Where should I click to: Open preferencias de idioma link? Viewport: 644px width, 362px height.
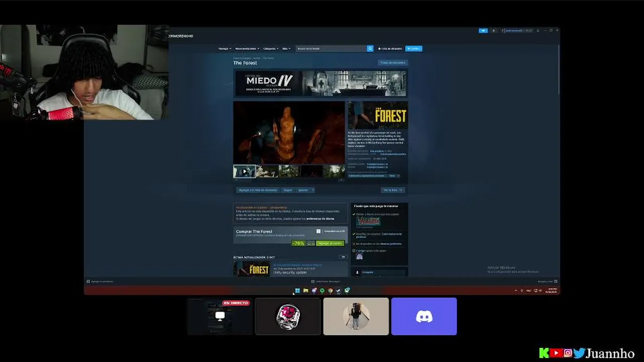pos(320,219)
